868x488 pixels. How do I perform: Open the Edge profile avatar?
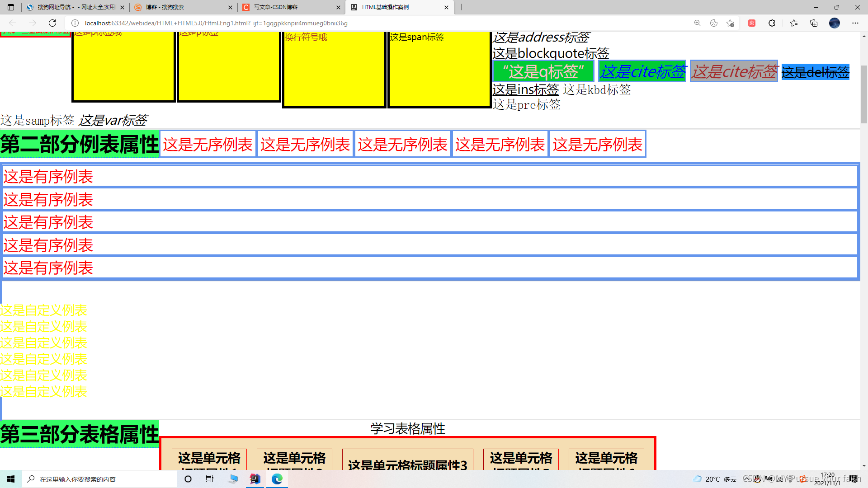835,23
